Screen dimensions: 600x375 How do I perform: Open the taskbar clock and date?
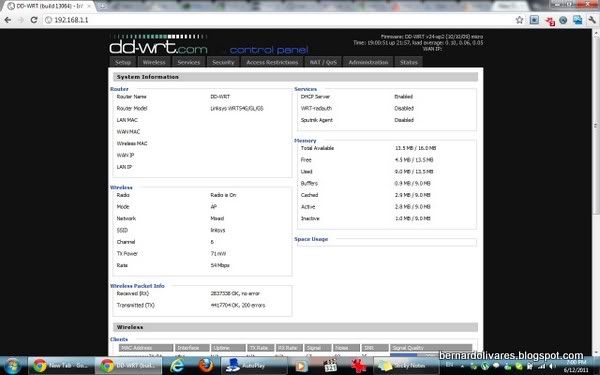pos(576,366)
